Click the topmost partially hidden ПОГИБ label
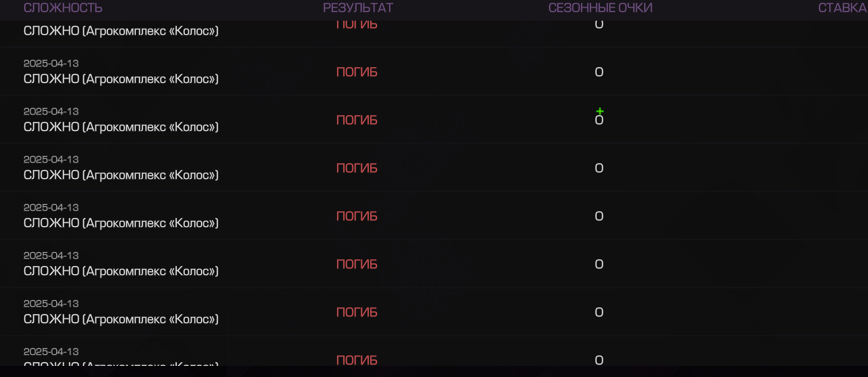 (x=357, y=25)
